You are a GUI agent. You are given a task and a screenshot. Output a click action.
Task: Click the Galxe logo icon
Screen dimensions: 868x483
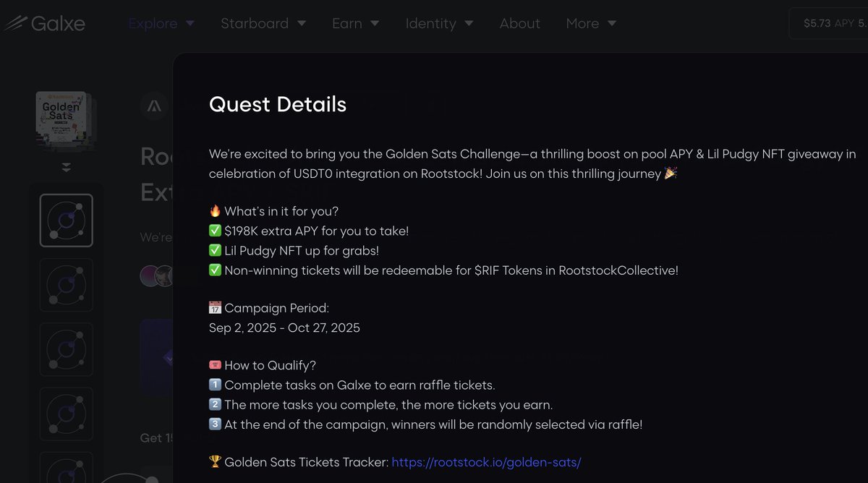click(15, 23)
